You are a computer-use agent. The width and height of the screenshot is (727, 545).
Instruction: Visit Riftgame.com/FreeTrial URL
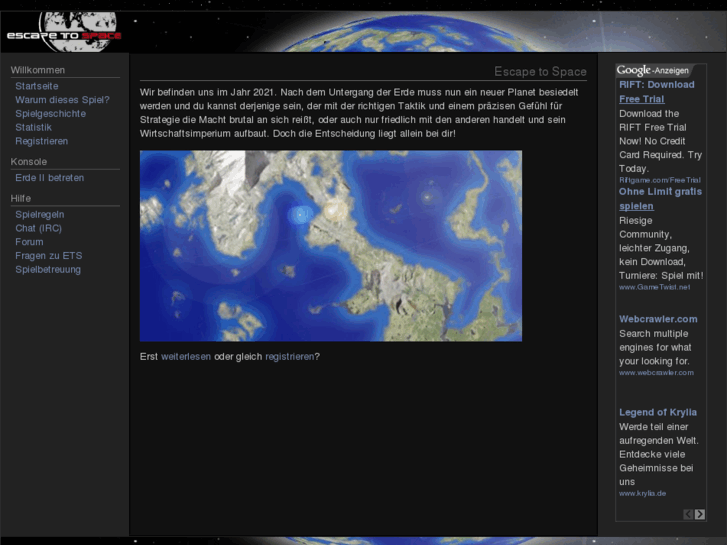[x=660, y=180]
